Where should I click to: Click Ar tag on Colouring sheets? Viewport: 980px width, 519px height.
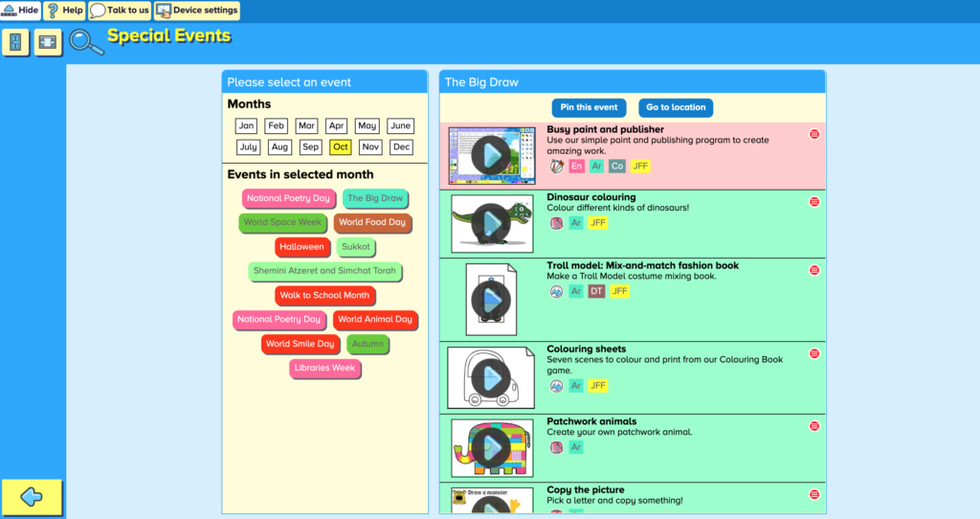(x=576, y=386)
